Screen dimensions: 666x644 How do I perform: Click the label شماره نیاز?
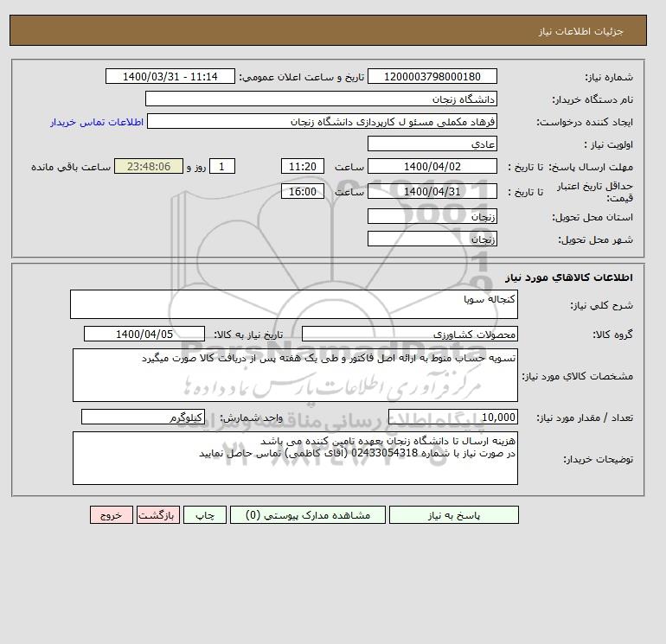tap(609, 77)
